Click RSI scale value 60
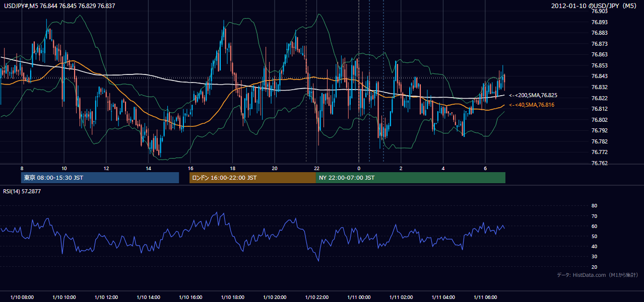Viewport: 644px width, 302px height. (594, 226)
